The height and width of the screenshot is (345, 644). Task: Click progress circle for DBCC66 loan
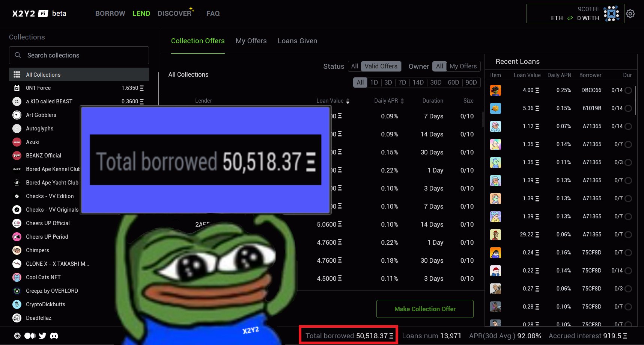[628, 90]
